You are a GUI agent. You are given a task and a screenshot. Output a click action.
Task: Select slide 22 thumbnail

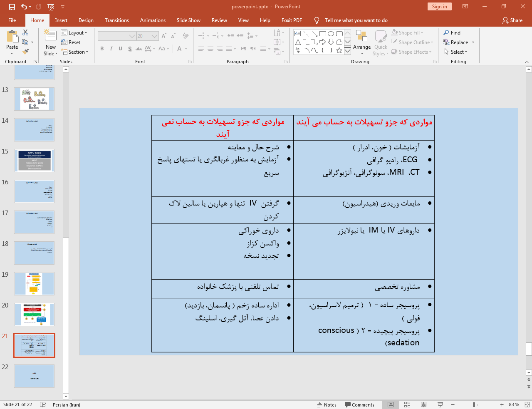(35, 376)
